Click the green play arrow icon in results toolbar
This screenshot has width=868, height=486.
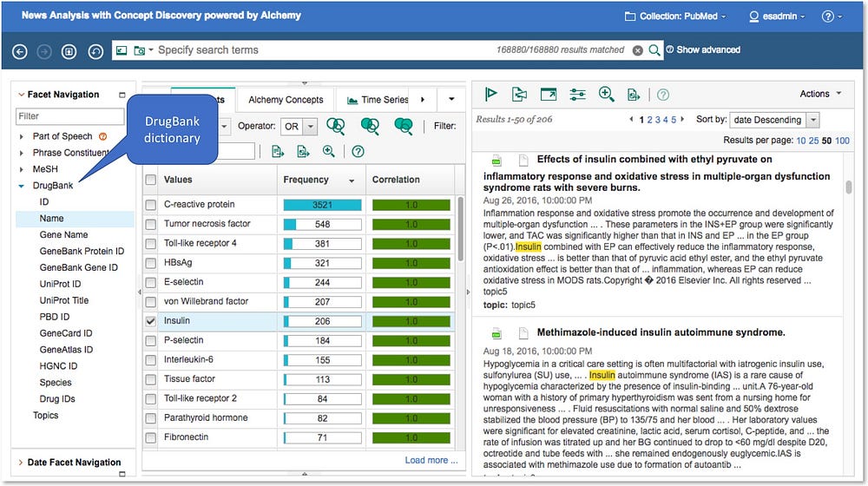(490, 94)
